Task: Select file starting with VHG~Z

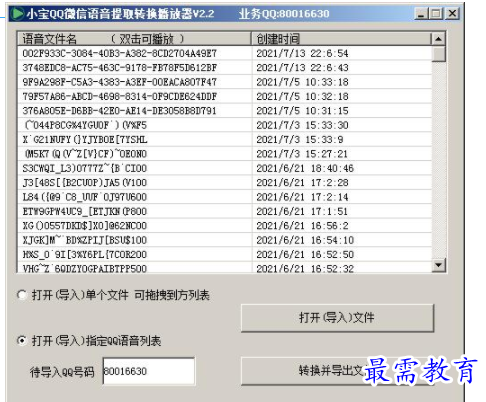Action: tap(85, 268)
